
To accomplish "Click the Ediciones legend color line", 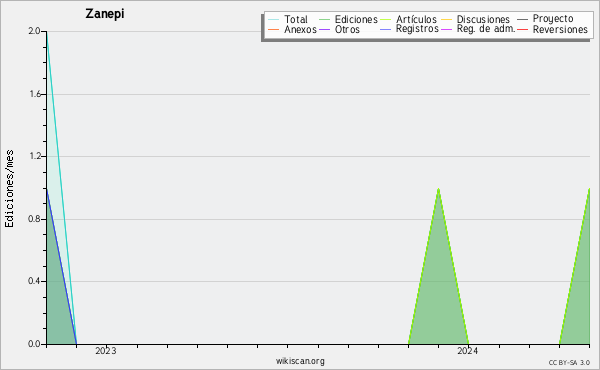I will (324, 20).
